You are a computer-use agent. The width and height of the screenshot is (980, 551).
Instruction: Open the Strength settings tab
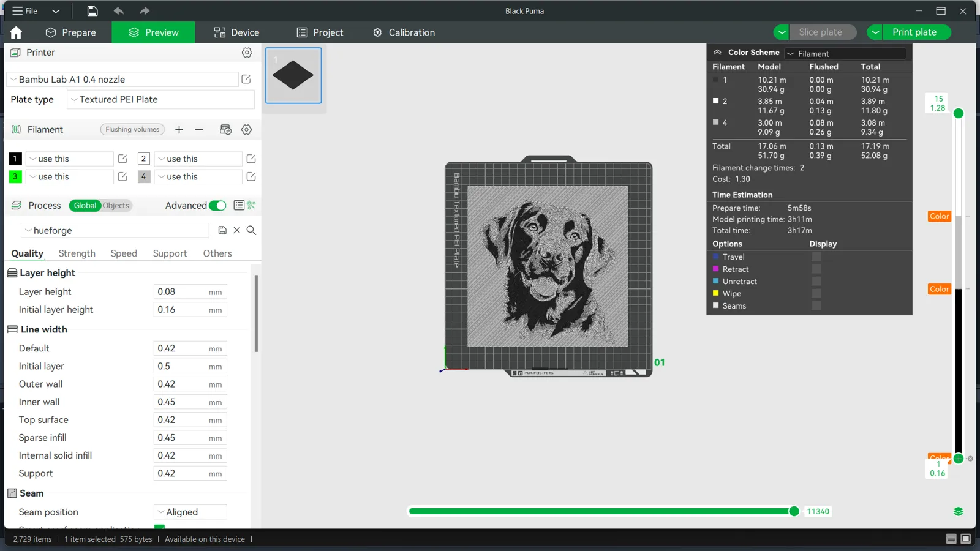(x=77, y=253)
